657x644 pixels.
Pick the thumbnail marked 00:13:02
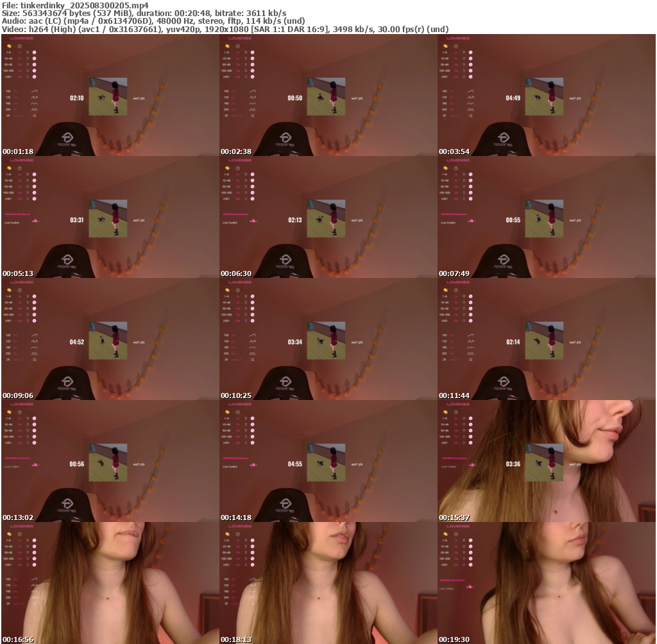coord(110,461)
